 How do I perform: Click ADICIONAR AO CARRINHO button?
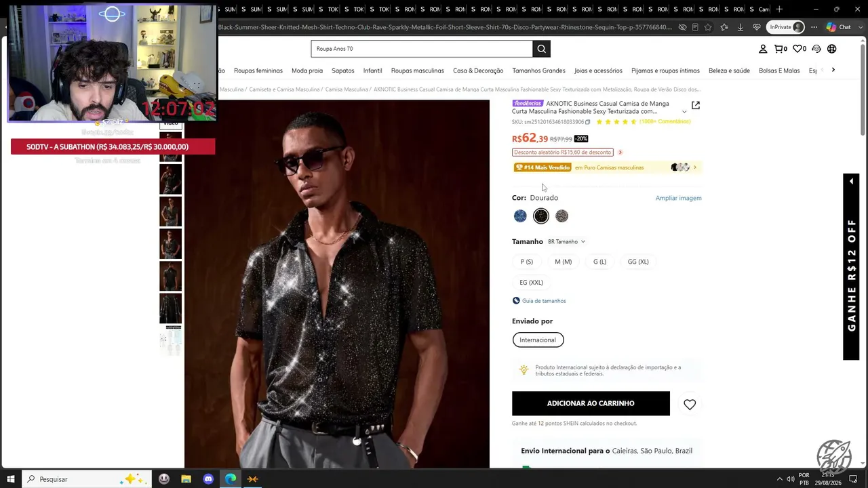pyautogui.click(x=591, y=403)
